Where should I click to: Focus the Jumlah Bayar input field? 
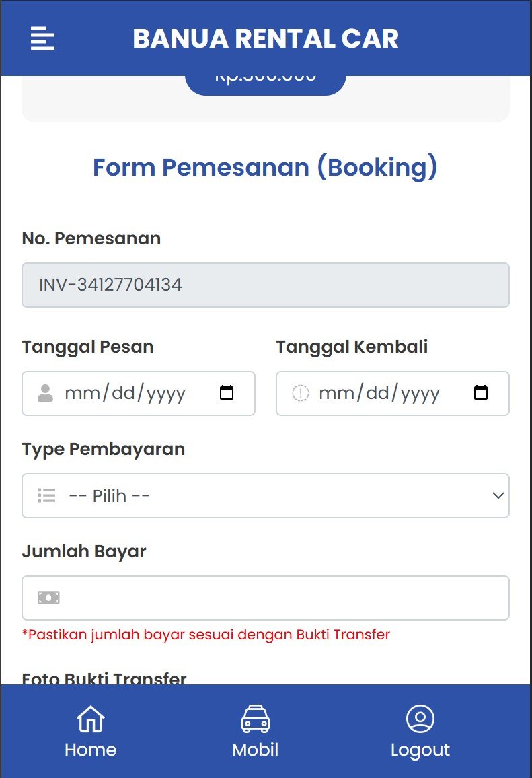282,598
